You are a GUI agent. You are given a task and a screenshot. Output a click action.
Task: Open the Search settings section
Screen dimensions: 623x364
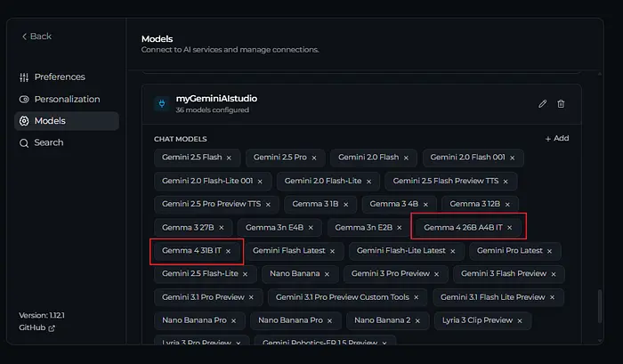48,142
